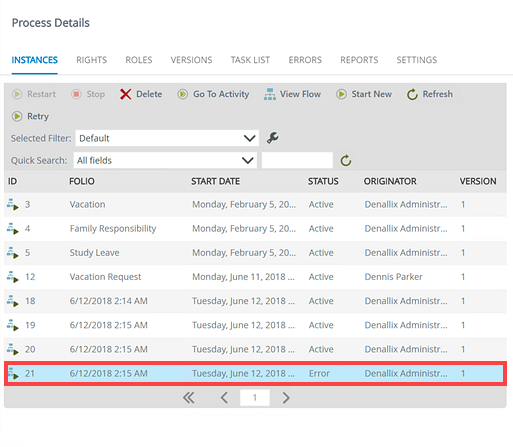Expand the Selected Filter dropdown

(167, 138)
